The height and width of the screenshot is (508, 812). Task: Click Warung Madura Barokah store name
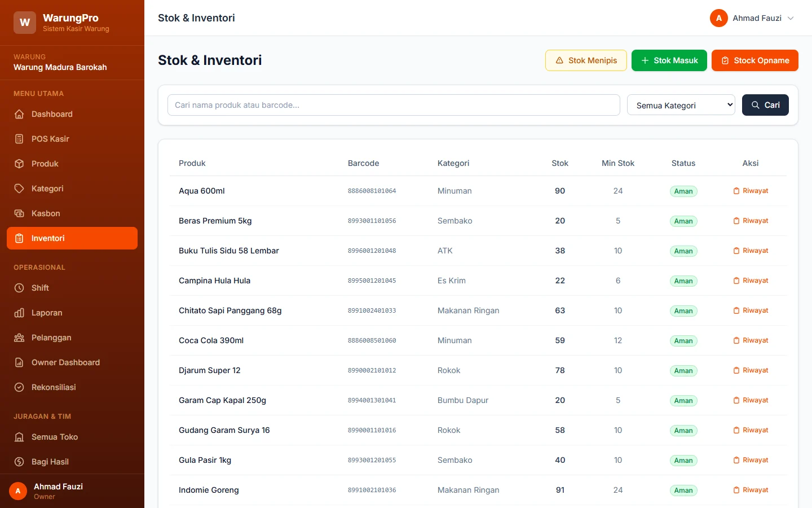60,67
